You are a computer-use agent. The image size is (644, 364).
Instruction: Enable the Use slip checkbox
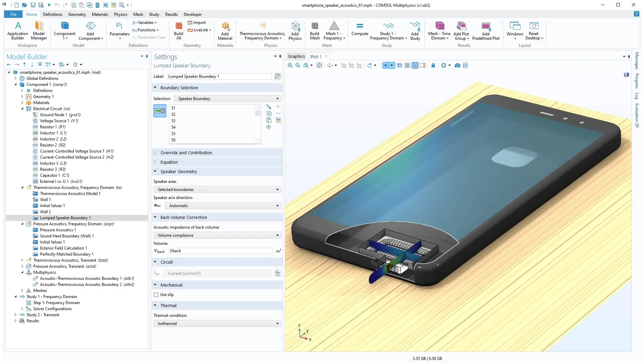tap(156, 295)
